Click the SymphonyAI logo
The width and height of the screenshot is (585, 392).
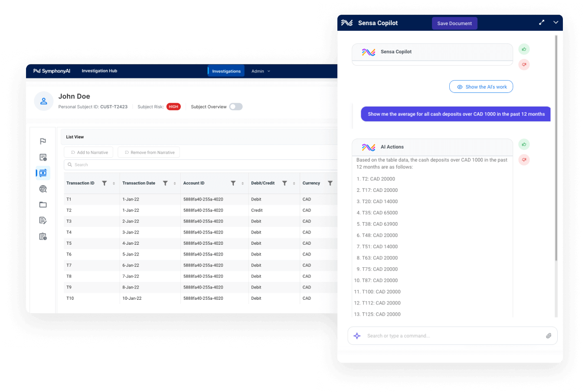point(52,71)
